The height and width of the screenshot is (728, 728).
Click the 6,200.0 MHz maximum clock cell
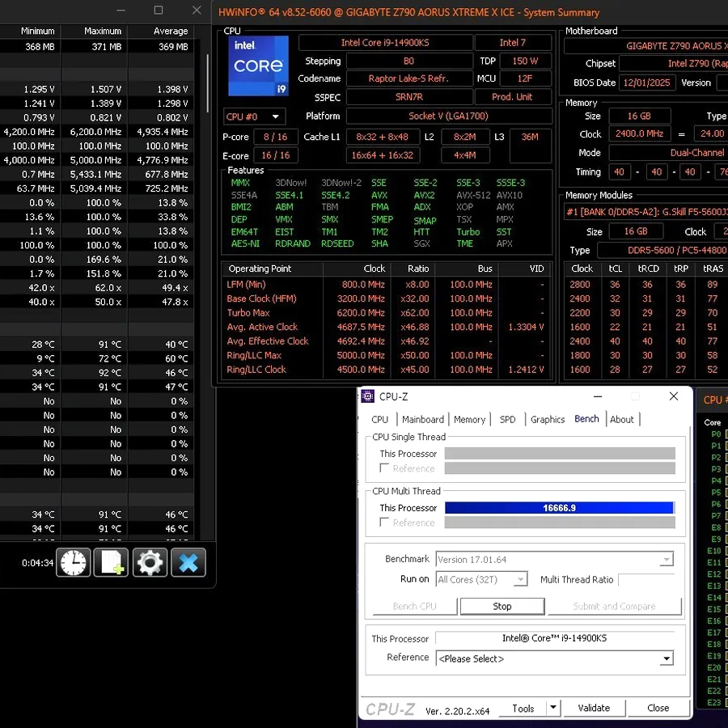tap(95, 132)
